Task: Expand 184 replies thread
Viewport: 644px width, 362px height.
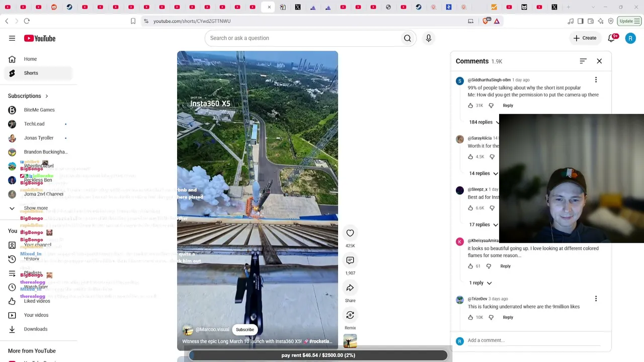Action: click(x=484, y=122)
